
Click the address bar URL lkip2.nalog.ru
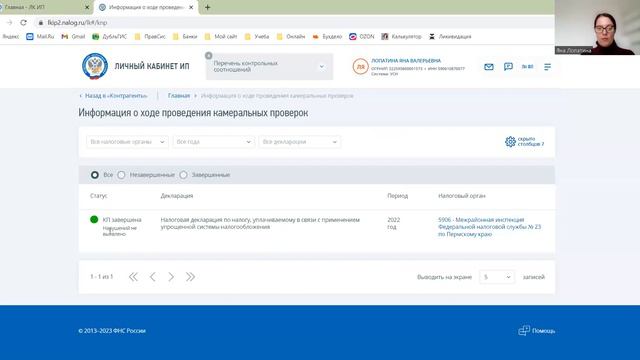77,22
